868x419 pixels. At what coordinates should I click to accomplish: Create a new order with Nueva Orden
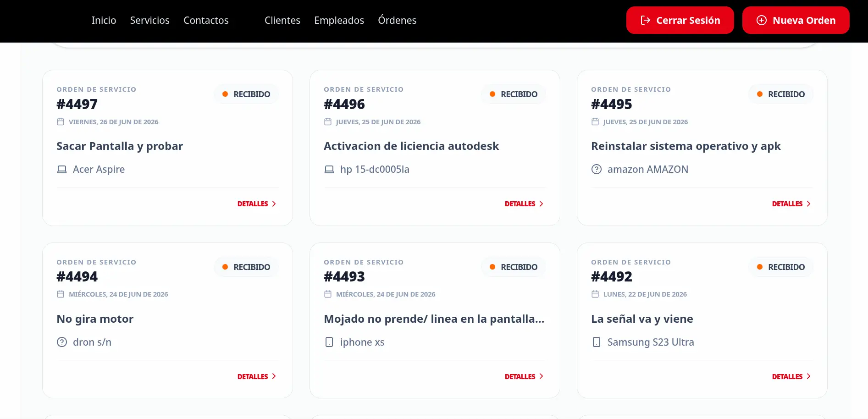(x=796, y=20)
